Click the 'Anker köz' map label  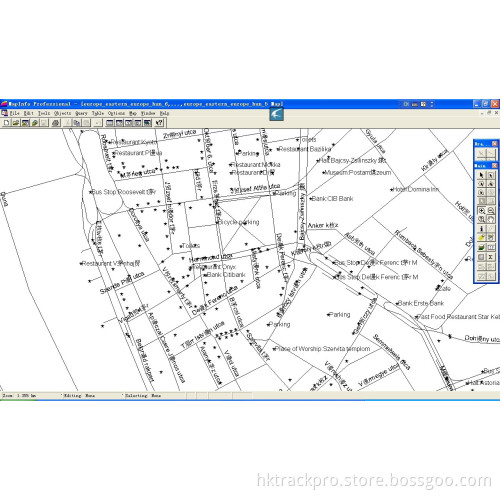click(323, 226)
